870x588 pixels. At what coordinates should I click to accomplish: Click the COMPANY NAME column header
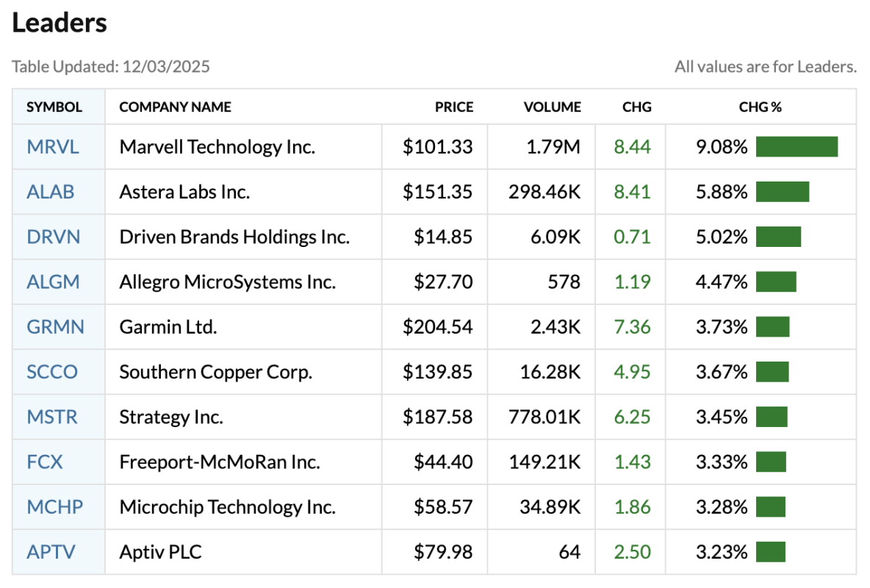click(175, 107)
